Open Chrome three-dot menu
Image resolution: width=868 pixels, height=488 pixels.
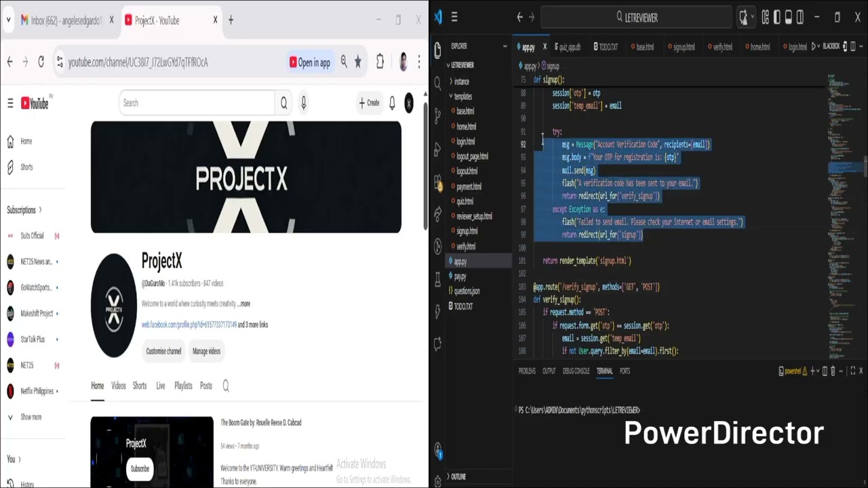(419, 62)
